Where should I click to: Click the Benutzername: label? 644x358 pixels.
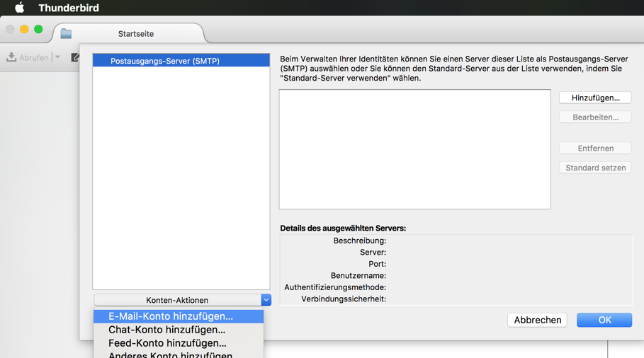point(358,275)
